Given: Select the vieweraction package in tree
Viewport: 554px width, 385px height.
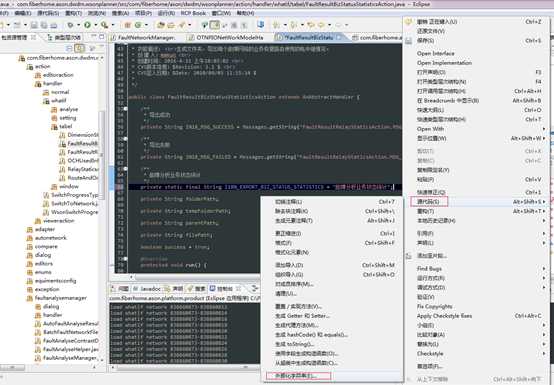Looking at the screenshot, I should pyautogui.click(x=55, y=221).
